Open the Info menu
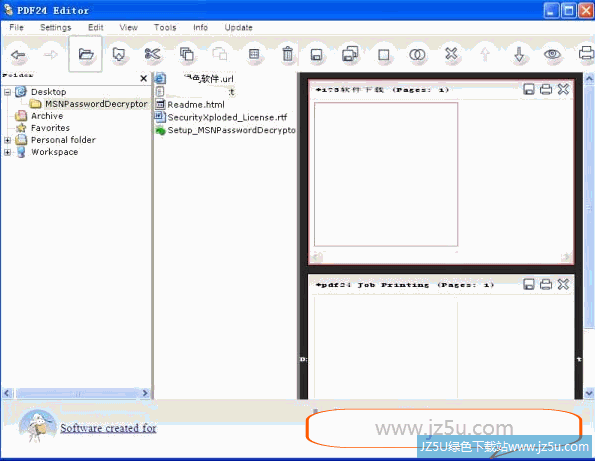The height and width of the screenshot is (461, 595). [x=200, y=27]
